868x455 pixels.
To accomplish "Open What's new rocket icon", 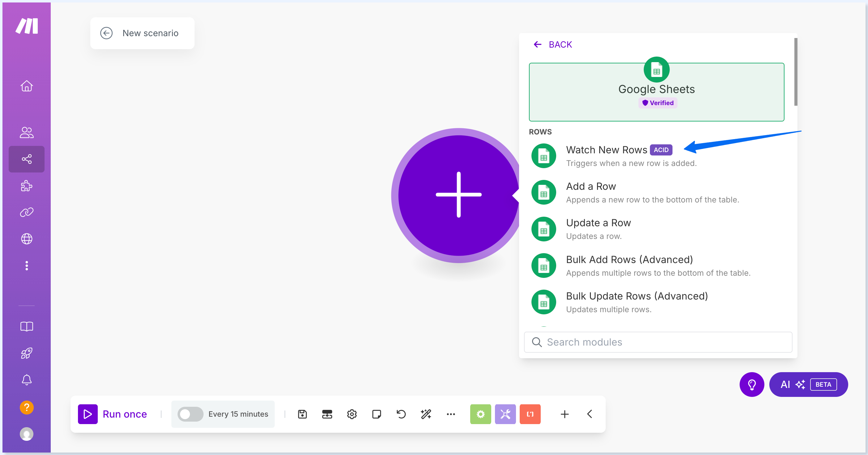I will 27,353.
